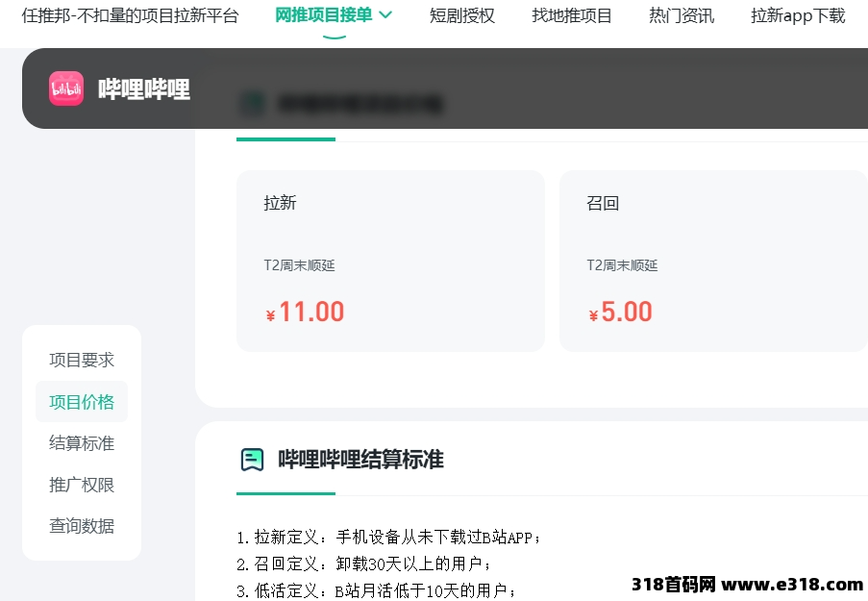Click the line 2. 召回定义 text

pyautogui.click(x=364, y=563)
